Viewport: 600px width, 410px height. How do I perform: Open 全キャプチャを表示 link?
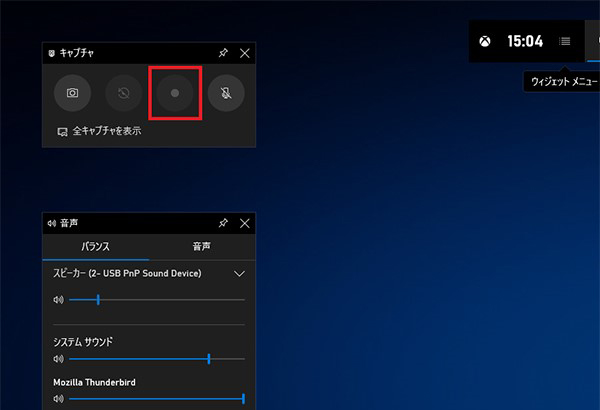point(100,131)
